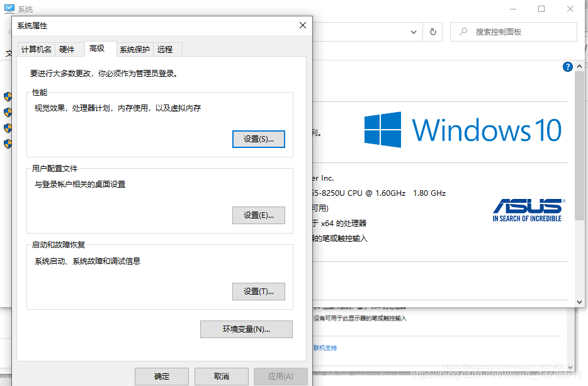Maximize the 系统 window
The image size is (588, 386).
541,9
